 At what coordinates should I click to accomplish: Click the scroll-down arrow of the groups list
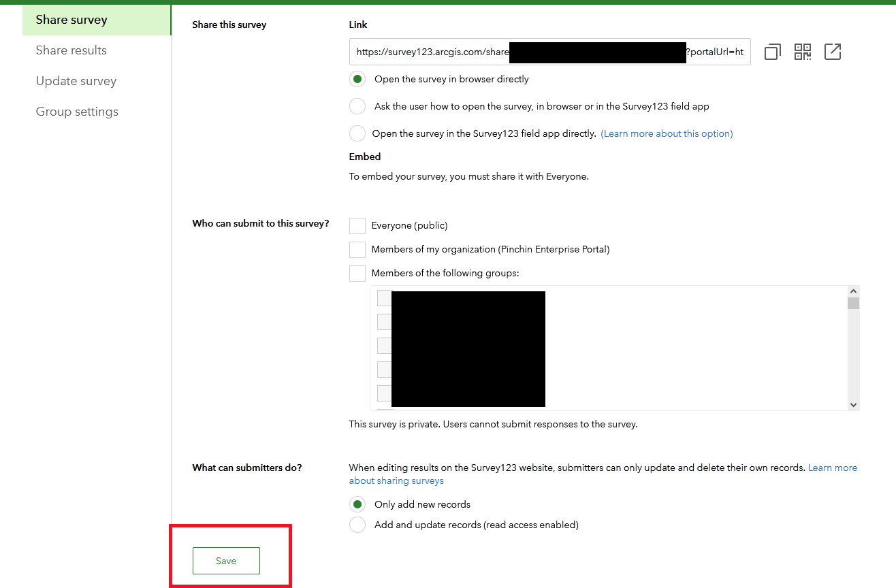click(x=853, y=404)
